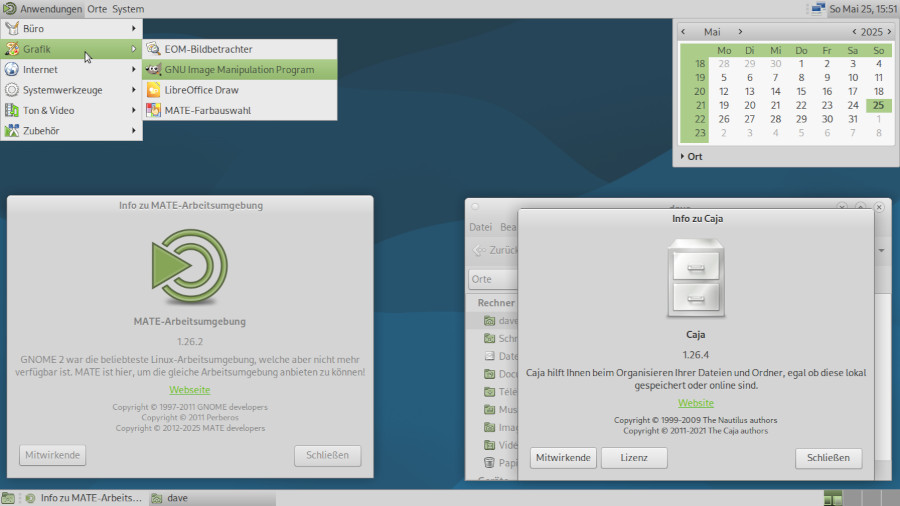The image size is (900, 506).
Task: Expand the Zubehör submenu arrow
Action: pos(134,131)
